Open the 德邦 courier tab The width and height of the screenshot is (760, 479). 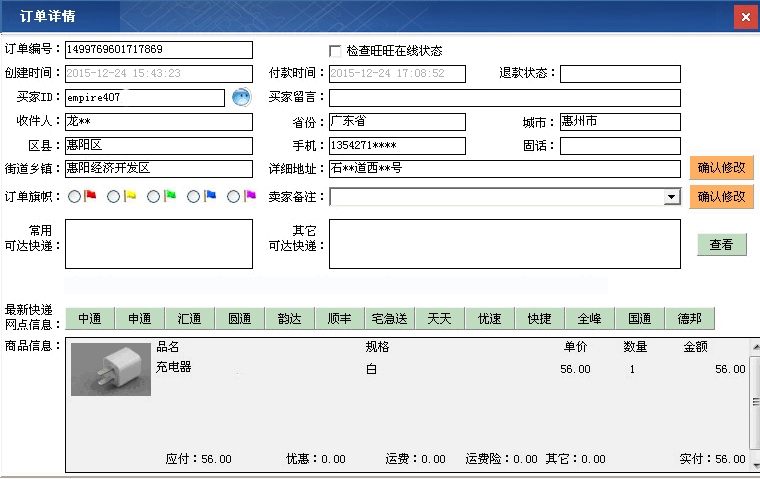point(690,319)
